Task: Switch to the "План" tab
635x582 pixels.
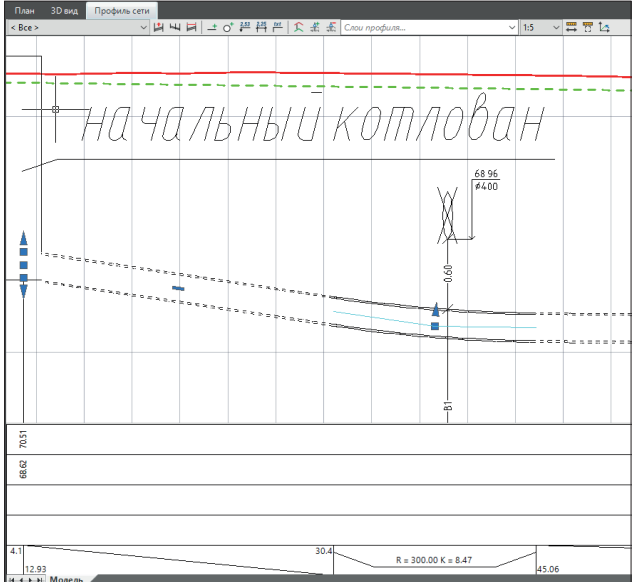Action: [x=24, y=9]
